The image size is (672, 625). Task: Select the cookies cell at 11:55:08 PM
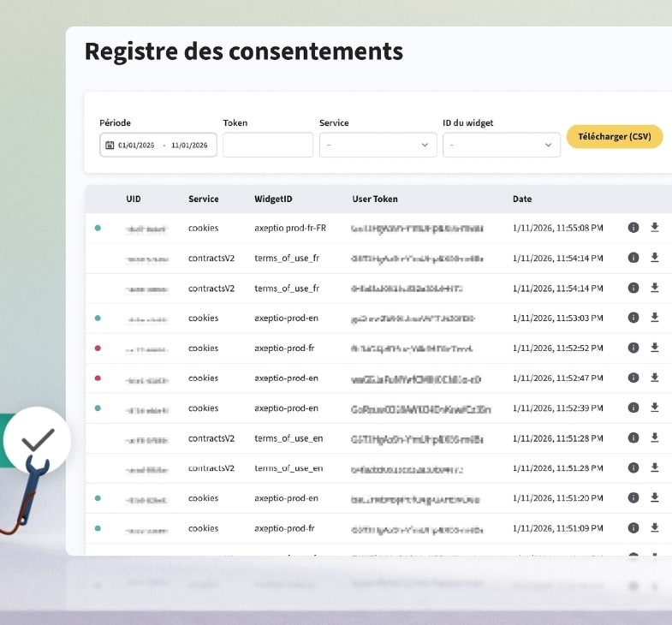pos(203,228)
